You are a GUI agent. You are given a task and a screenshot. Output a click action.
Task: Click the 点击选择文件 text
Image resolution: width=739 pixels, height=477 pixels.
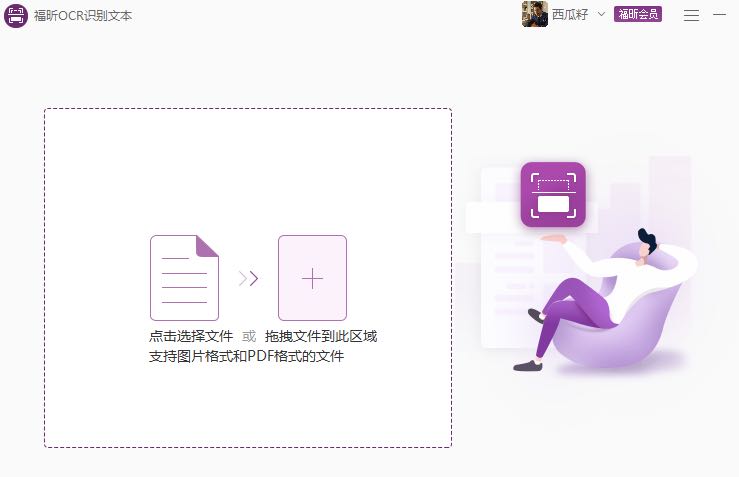[x=191, y=336]
